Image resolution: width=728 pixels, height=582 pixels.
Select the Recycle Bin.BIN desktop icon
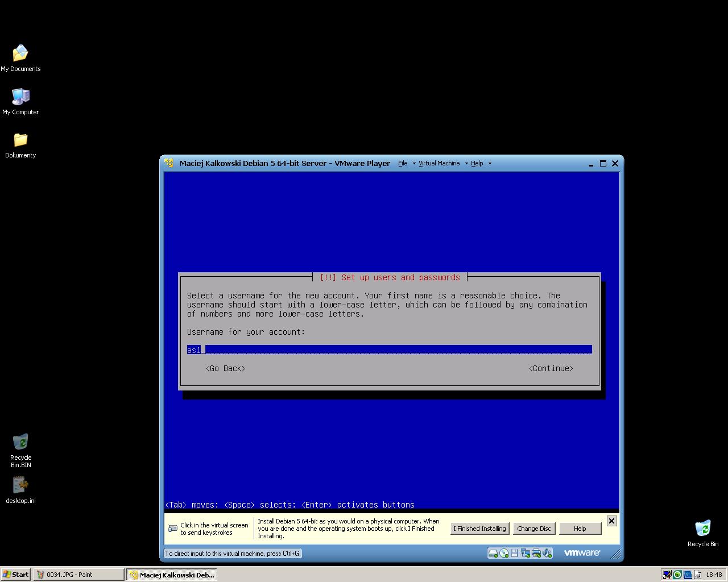point(20,451)
